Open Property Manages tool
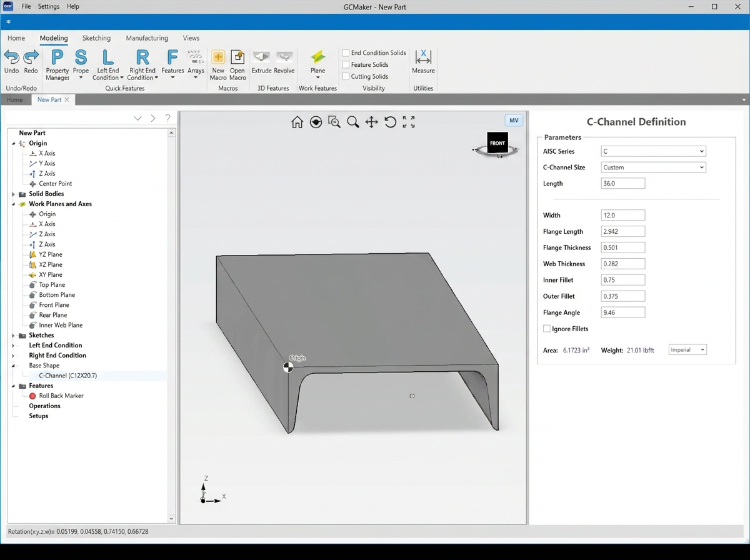 pos(57,65)
